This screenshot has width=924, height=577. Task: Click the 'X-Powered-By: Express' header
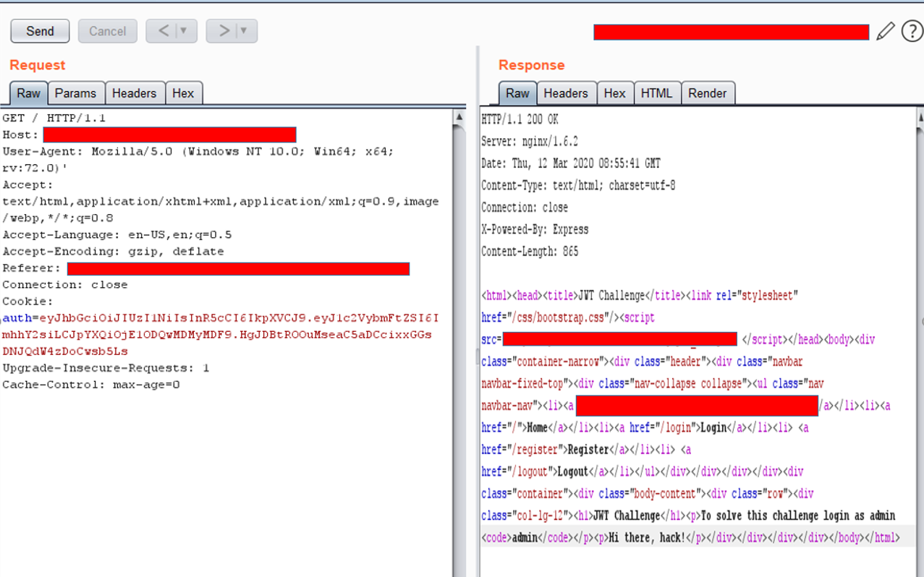535,230
